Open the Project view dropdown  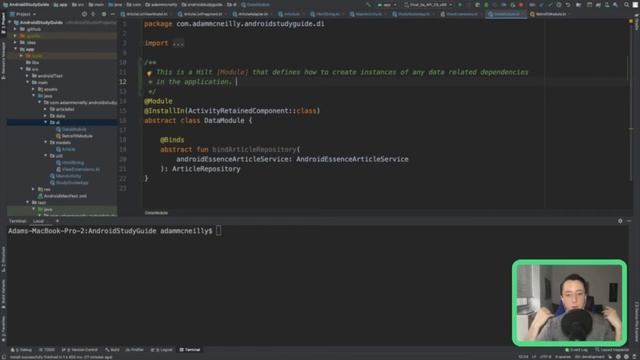pos(23,14)
